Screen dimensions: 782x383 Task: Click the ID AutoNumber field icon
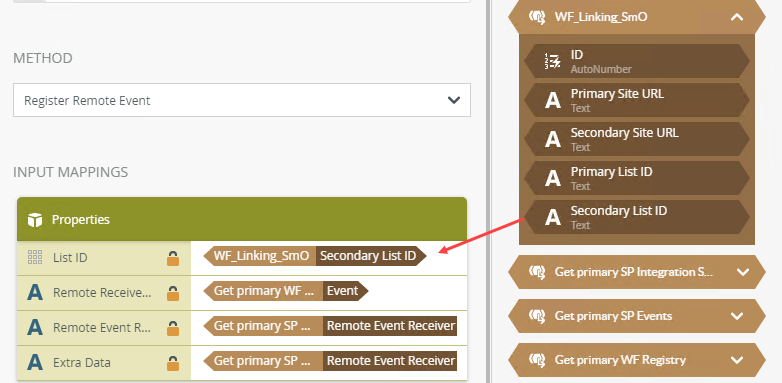[552, 61]
